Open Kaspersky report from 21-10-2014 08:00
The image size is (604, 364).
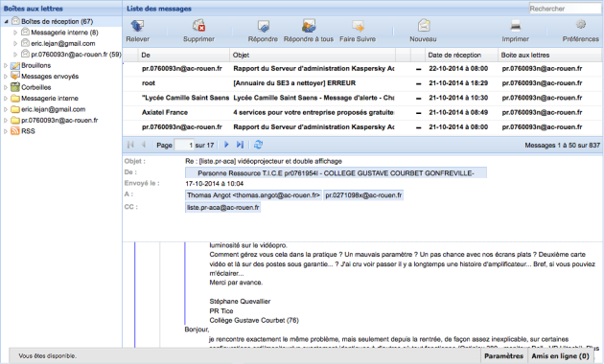tap(362, 127)
